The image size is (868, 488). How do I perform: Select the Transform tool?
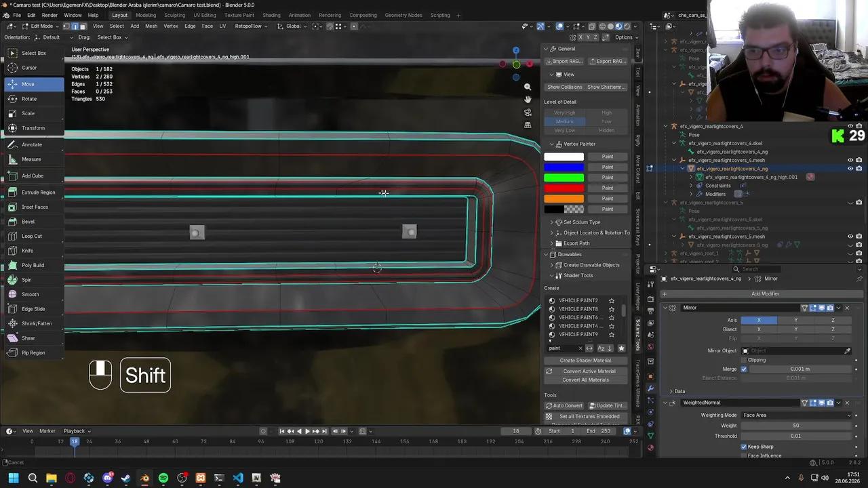(x=34, y=128)
